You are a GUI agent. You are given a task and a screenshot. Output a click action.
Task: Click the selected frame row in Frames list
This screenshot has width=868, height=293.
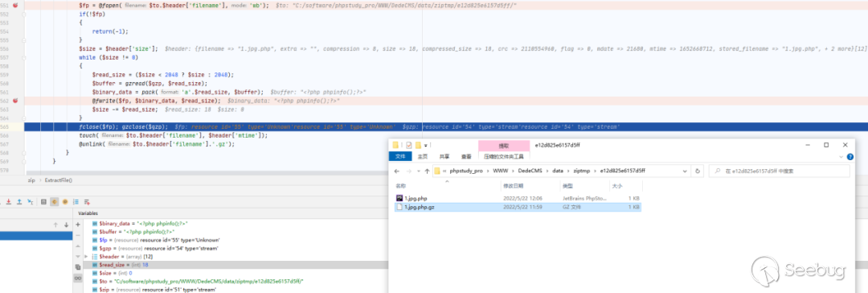(36, 236)
